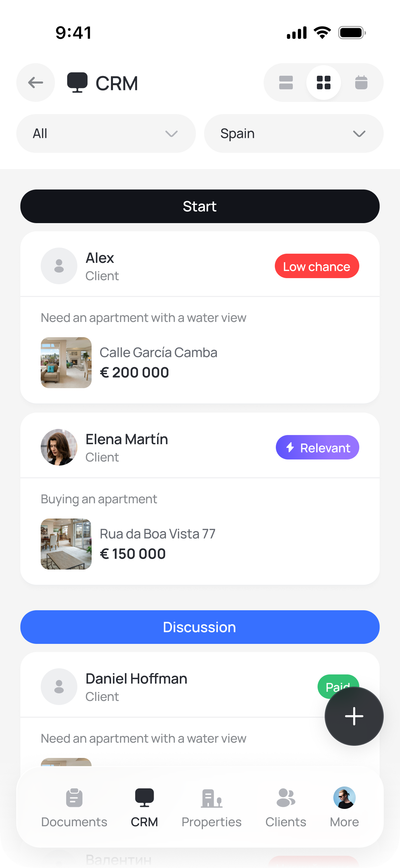
Task: Click the Discussion stage header
Action: [200, 627]
